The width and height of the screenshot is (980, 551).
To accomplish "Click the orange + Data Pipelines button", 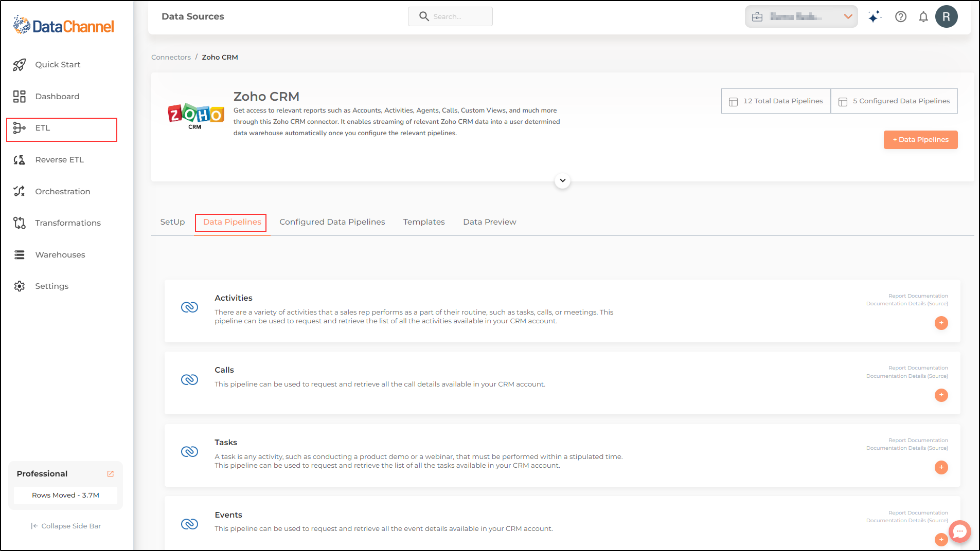I will point(921,140).
